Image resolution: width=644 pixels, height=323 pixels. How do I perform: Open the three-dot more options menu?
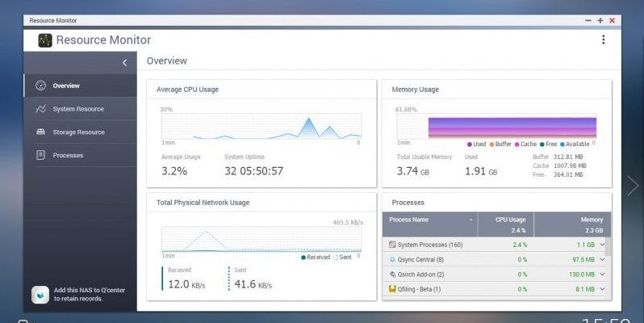603,40
